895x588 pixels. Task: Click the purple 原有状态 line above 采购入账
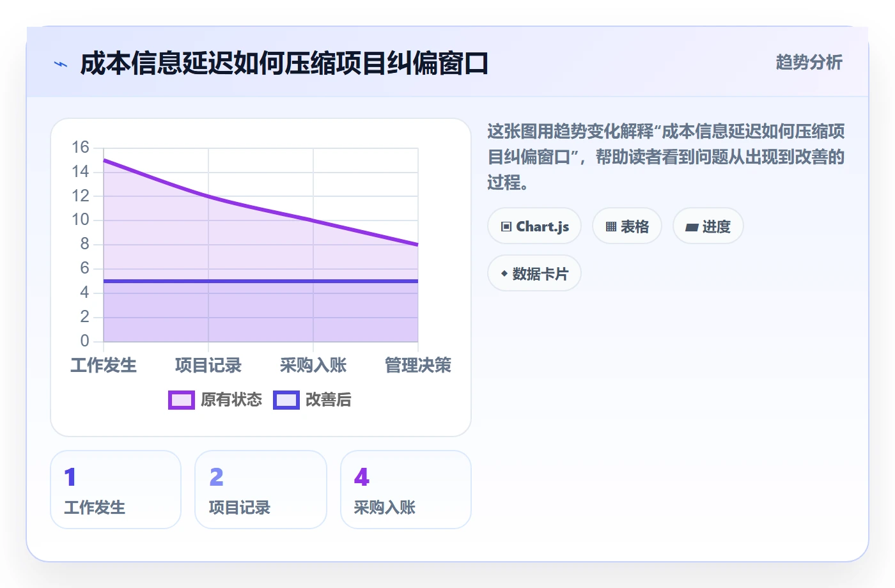(x=313, y=220)
